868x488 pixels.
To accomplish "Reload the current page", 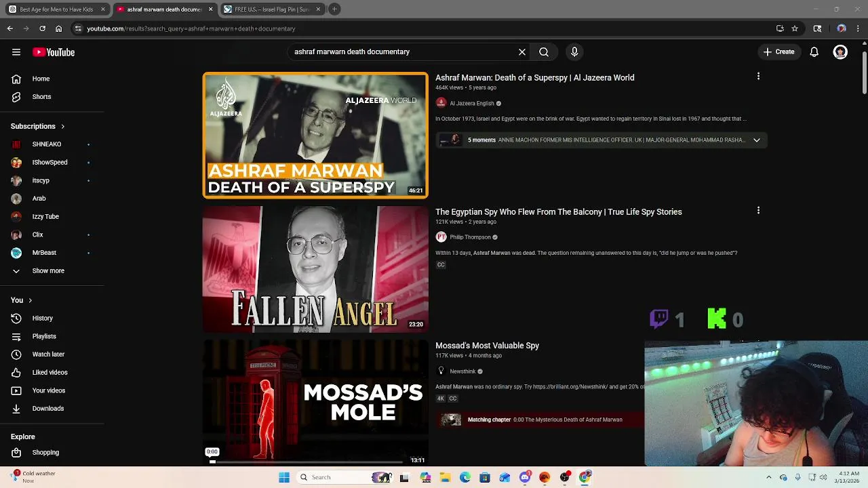I will click(x=42, y=28).
